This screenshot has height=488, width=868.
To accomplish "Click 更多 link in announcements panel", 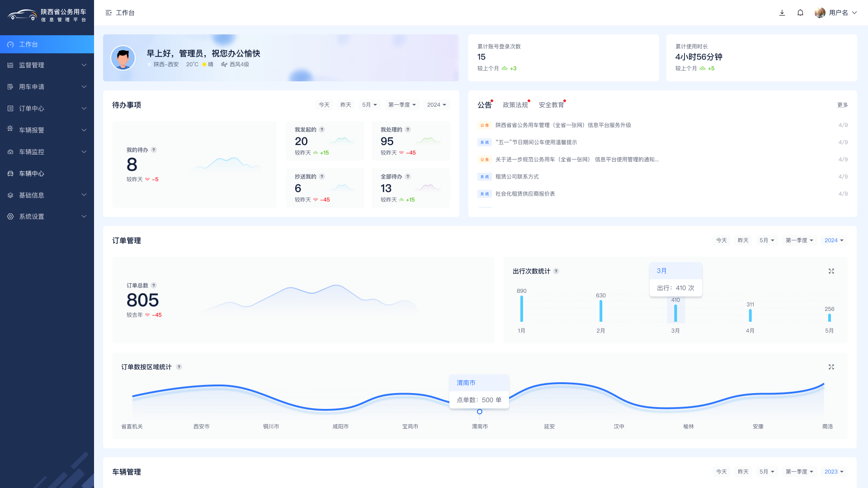I will click(x=842, y=105).
